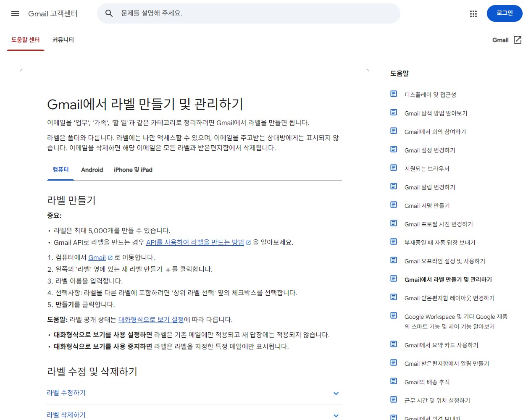Open Gmail 설정 변경하기 article
This screenshot has width=531, height=420.
[x=430, y=150]
